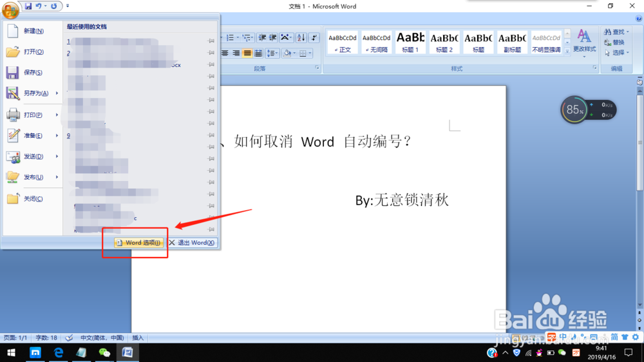Click the Word 选项(I) button
Screen dimensions: 644x362
click(139, 243)
